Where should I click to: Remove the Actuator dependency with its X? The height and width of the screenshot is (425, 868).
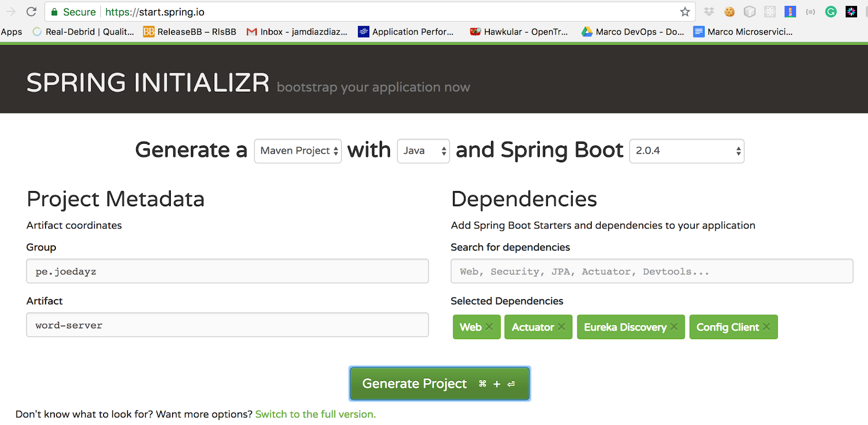[x=561, y=327]
